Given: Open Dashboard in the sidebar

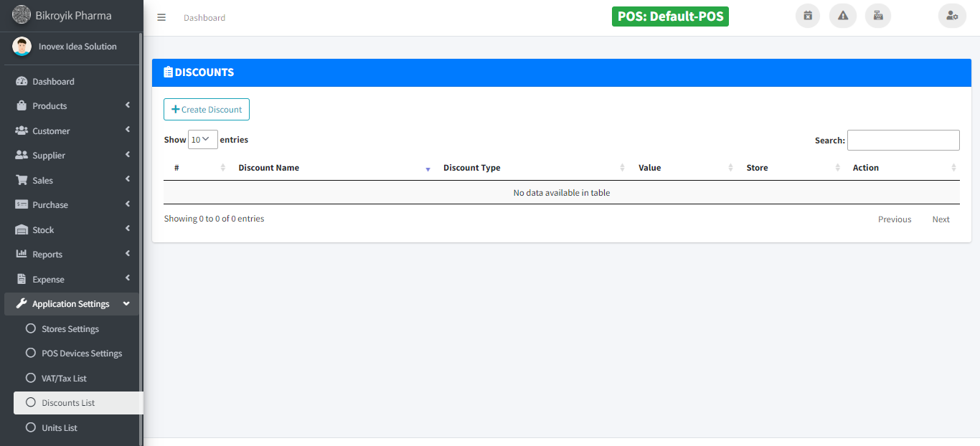Looking at the screenshot, I should pyautogui.click(x=53, y=82).
